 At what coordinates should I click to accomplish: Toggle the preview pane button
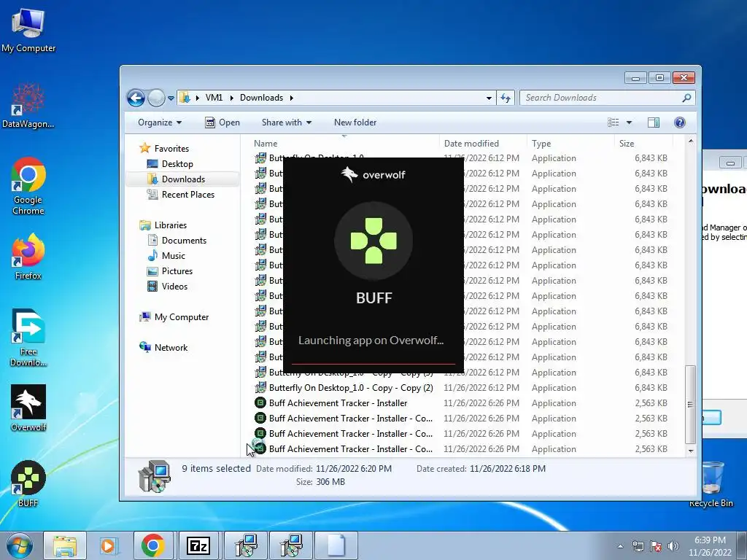pyautogui.click(x=654, y=122)
